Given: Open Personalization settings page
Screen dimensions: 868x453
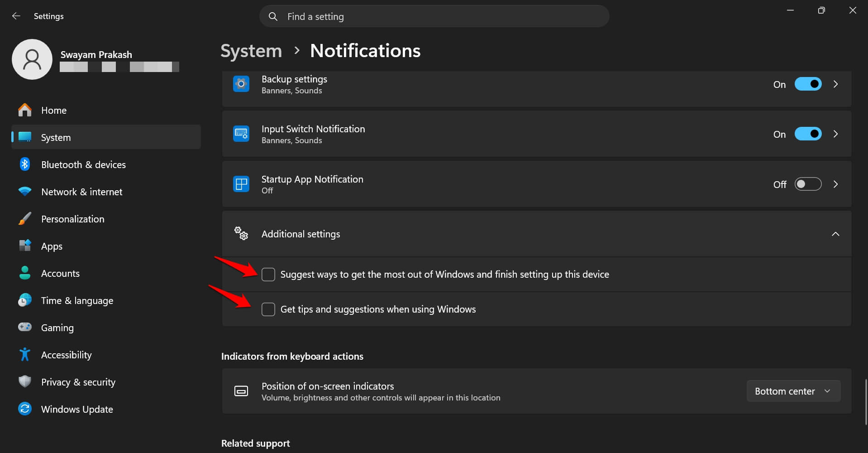Looking at the screenshot, I should tap(106, 218).
